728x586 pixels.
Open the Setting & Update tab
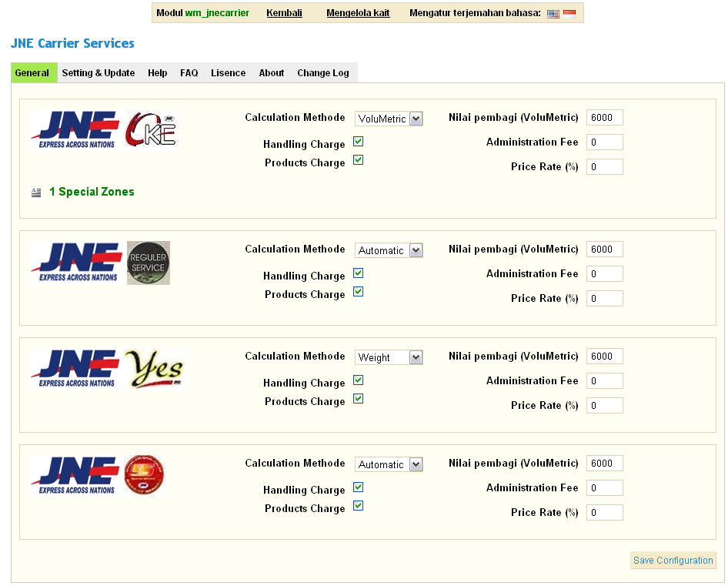click(99, 73)
